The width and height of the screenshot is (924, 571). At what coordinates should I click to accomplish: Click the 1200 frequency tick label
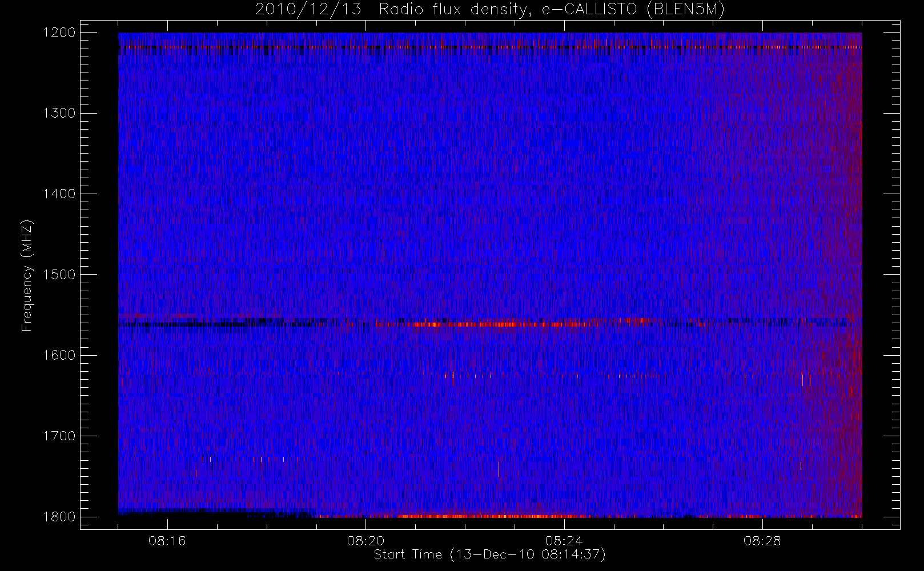[x=59, y=33]
